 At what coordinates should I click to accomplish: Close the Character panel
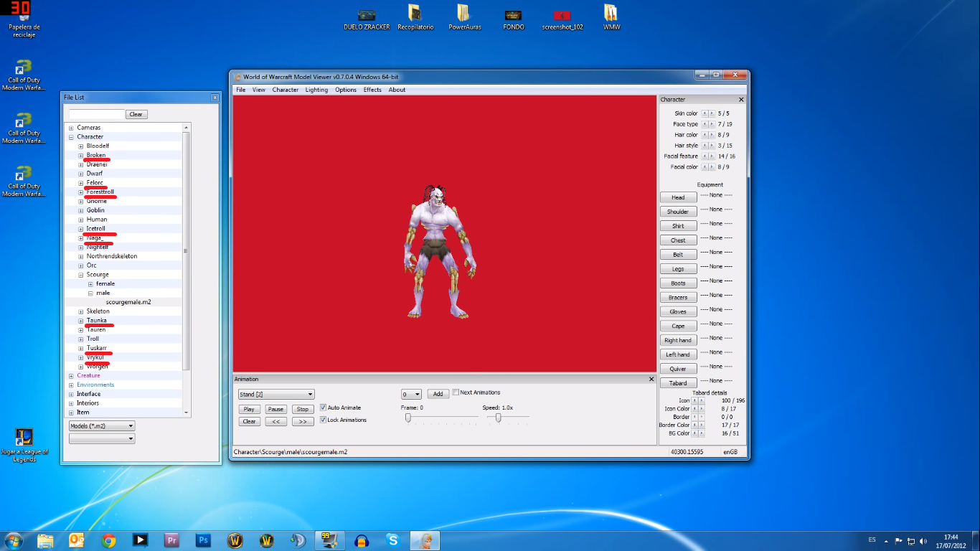pos(741,100)
